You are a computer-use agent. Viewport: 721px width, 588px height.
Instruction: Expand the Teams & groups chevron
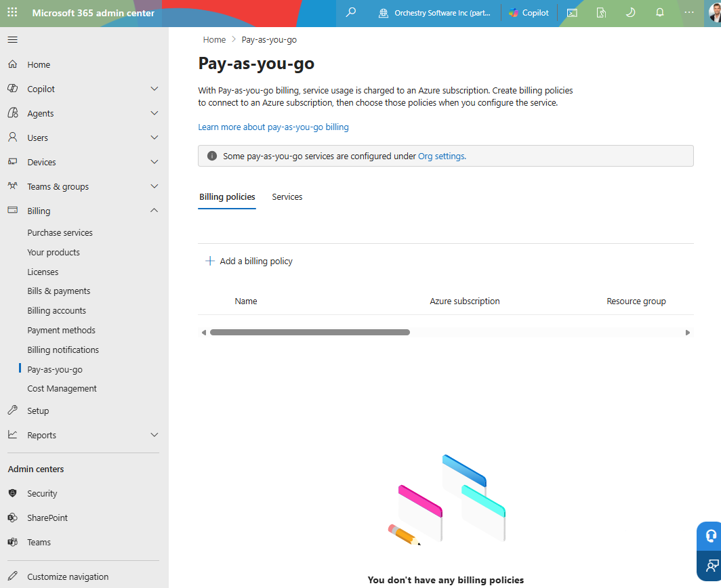point(154,186)
